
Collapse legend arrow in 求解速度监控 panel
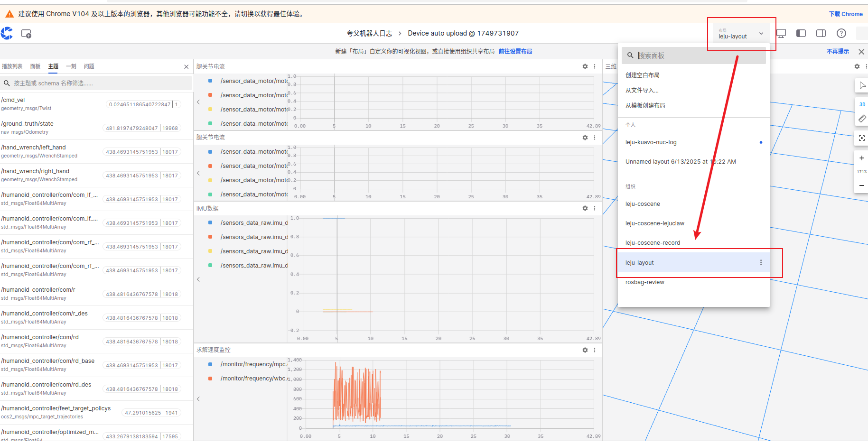pos(198,399)
